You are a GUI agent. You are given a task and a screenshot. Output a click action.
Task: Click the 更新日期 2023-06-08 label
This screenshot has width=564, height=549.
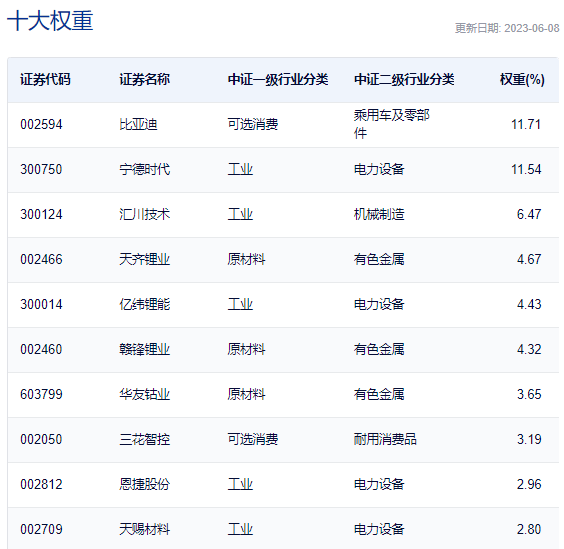coord(507,28)
